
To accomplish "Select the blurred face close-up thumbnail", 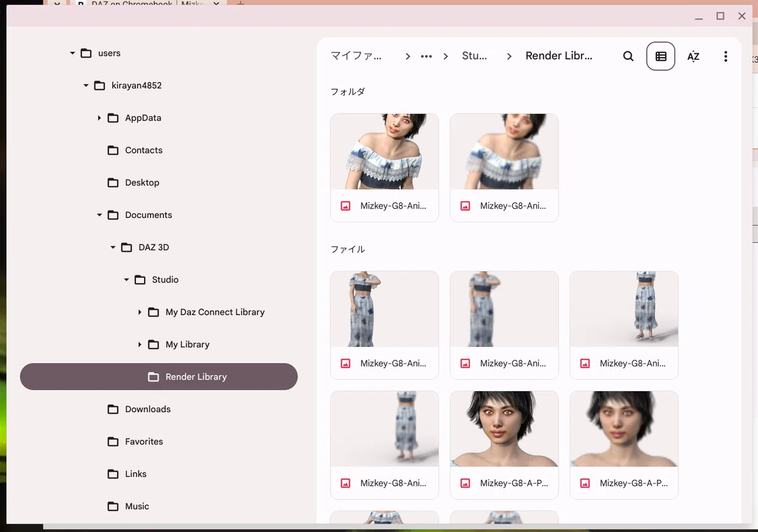I will (624, 429).
